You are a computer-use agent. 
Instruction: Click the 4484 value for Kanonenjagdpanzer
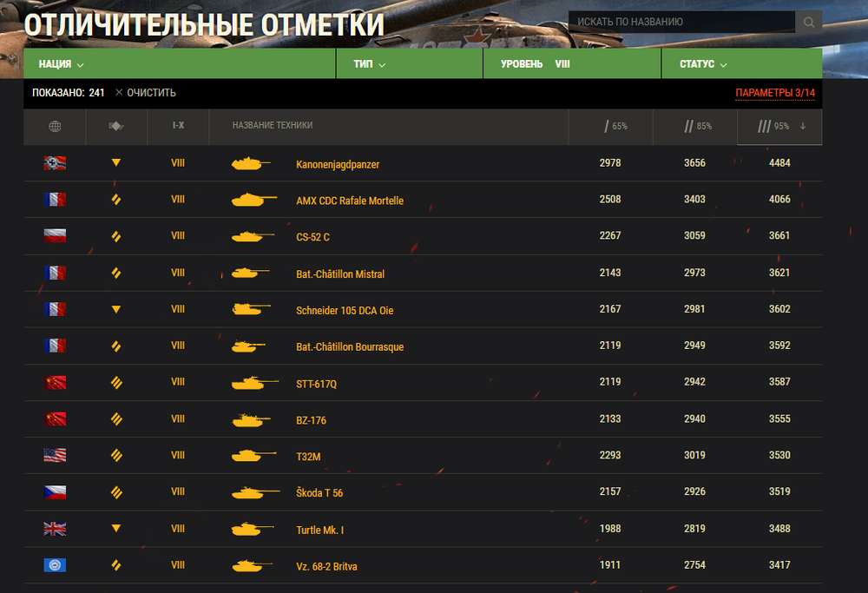pos(779,162)
